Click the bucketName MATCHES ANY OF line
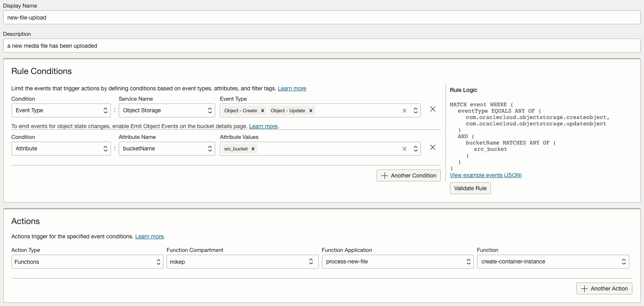 (x=511, y=143)
